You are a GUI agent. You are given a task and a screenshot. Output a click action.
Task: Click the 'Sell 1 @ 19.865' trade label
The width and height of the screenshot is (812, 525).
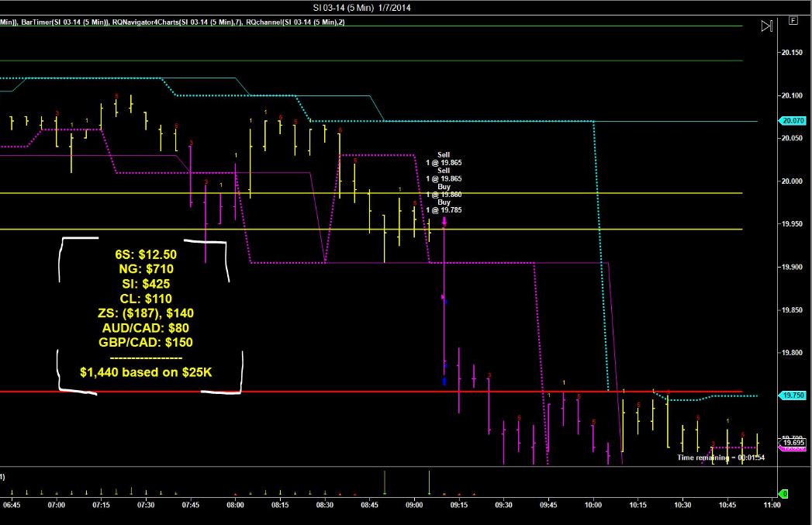(444, 160)
